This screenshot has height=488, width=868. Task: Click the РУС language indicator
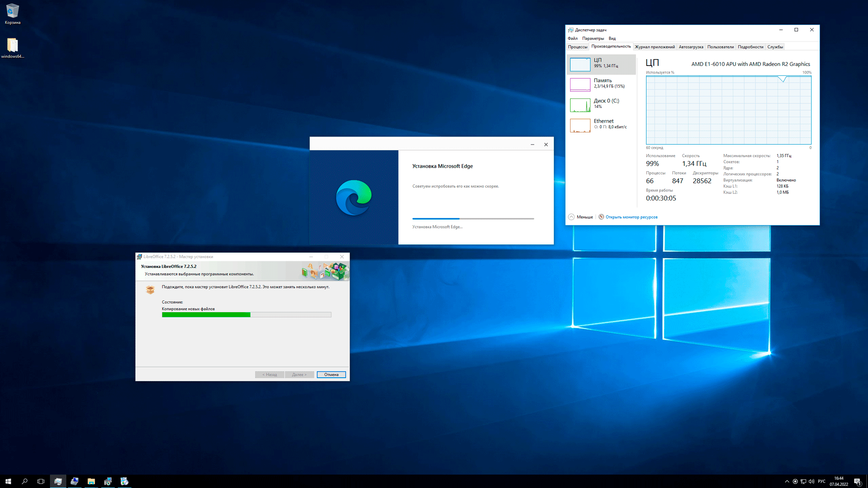coord(821,481)
